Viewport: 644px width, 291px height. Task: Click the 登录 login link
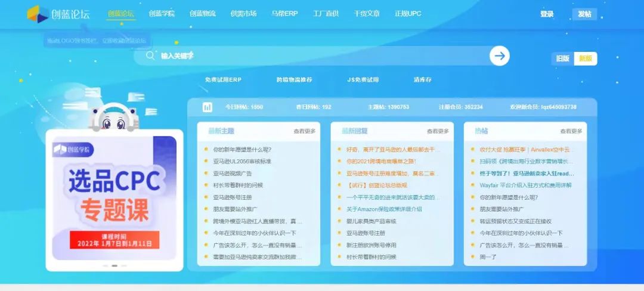547,14
